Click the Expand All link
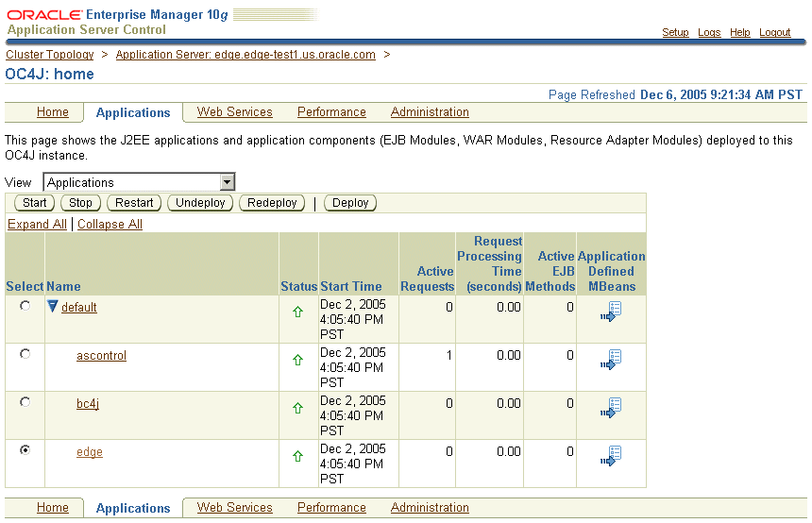This screenshot has width=812, height=523. pos(37,225)
